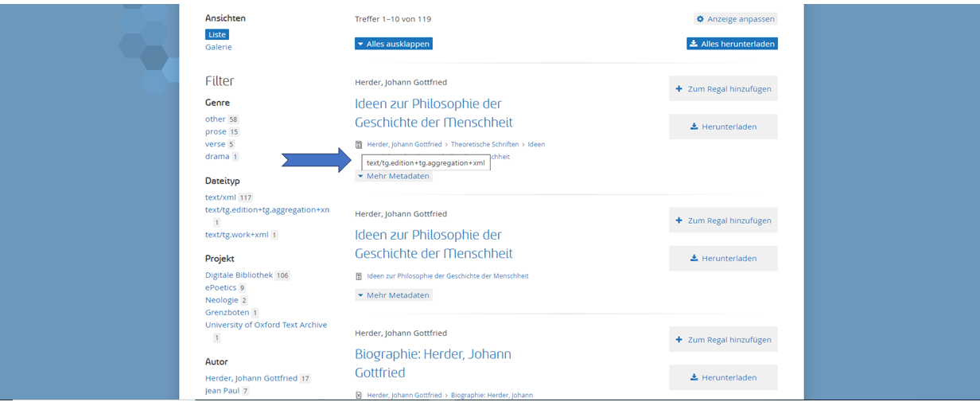Click plus icon on first Zum Regal hinzufügen

coord(679,89)
